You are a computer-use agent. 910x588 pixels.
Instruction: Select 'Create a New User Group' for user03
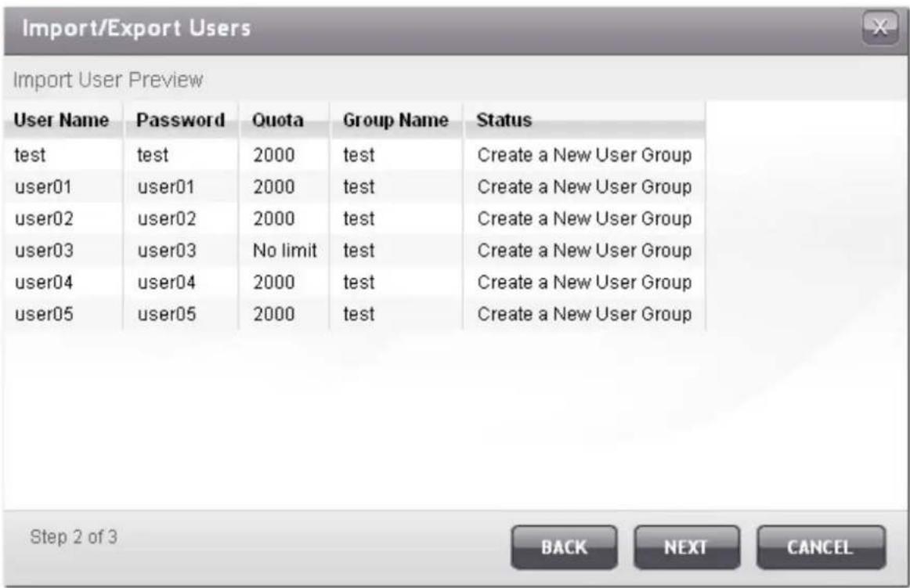pyautogui.click(x=584, y=251)
